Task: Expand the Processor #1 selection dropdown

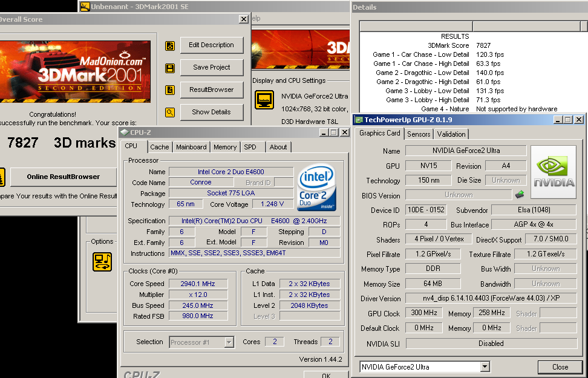Action: click(x=229, y=342)
